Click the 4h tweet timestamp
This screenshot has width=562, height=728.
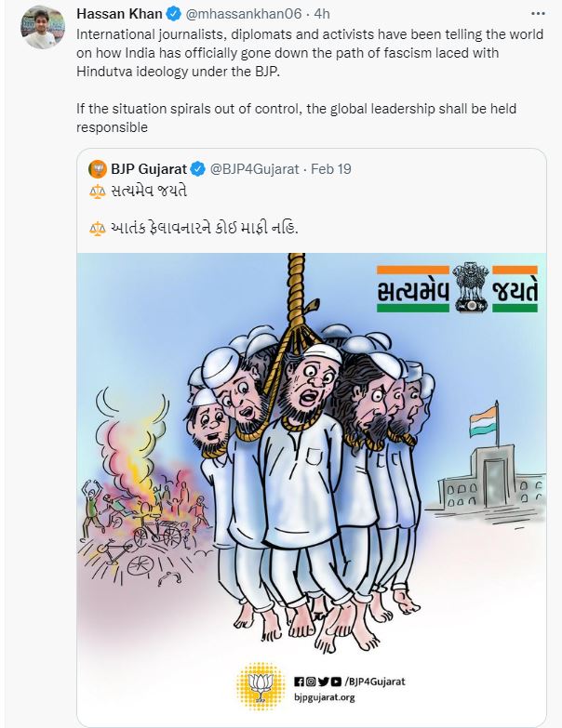pos(321,14)
